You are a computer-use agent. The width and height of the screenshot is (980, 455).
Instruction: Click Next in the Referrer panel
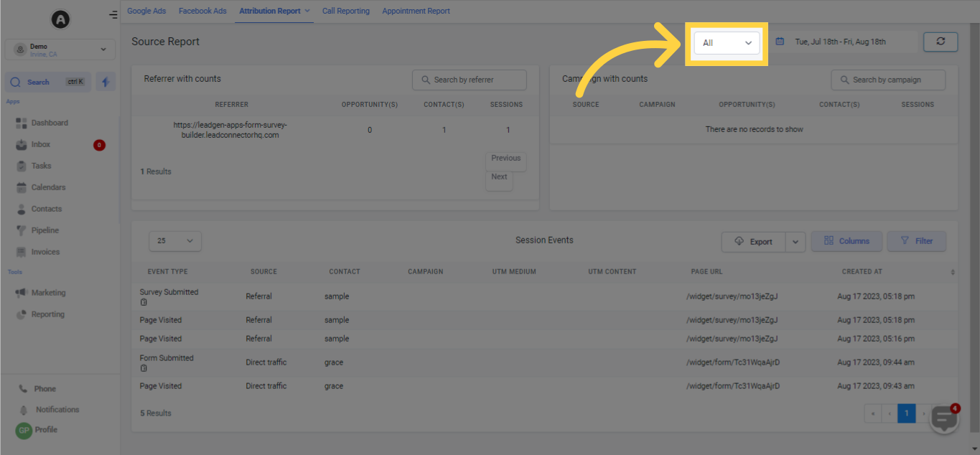point(498,176)
